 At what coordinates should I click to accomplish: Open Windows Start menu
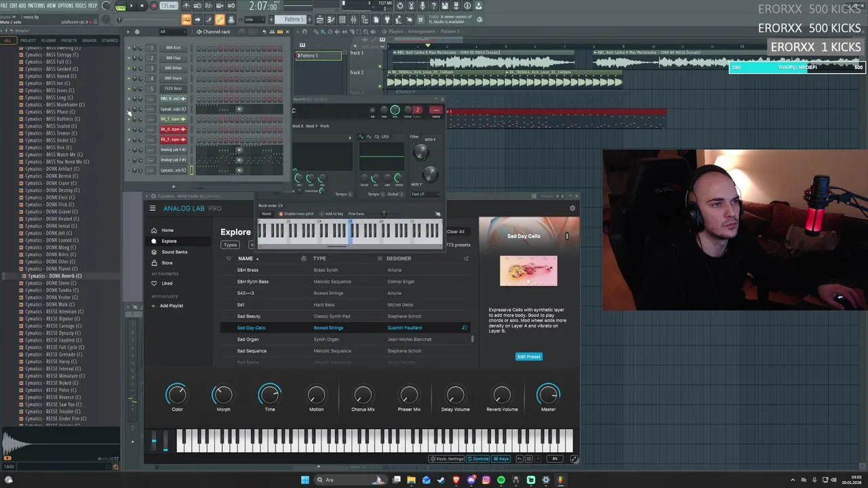tap(305, 480)
